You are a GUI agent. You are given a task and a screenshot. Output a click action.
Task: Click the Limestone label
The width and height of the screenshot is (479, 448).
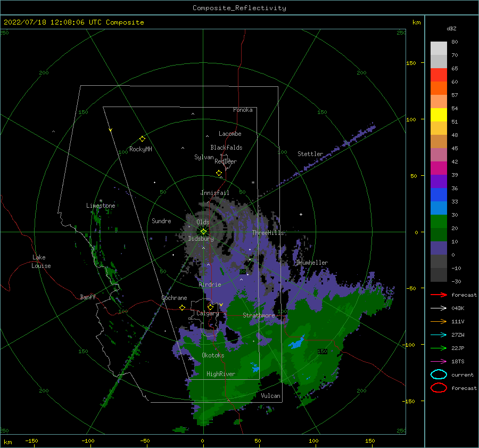click(101, 206)
